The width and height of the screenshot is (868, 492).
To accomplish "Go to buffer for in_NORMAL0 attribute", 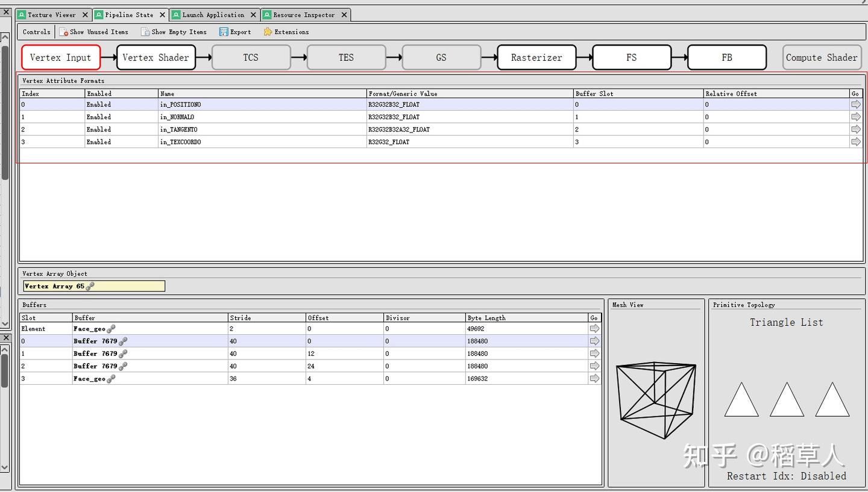I will (x=855, y=117).
